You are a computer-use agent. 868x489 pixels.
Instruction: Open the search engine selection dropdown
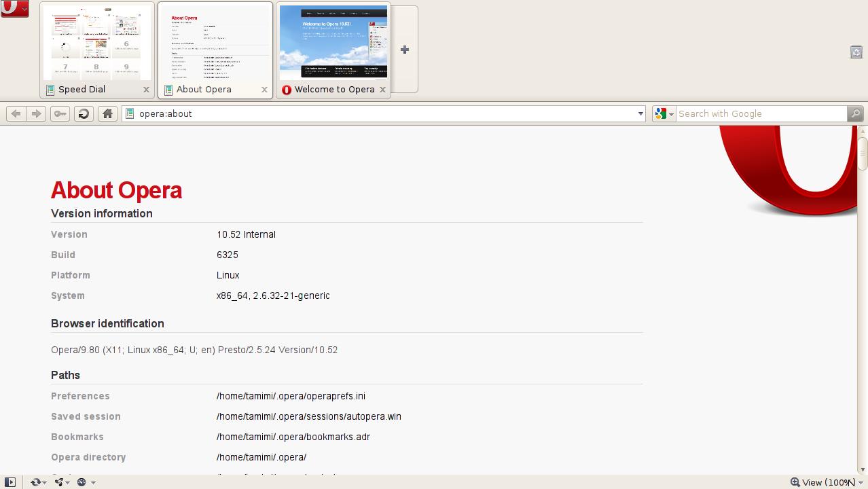(671, 114)
